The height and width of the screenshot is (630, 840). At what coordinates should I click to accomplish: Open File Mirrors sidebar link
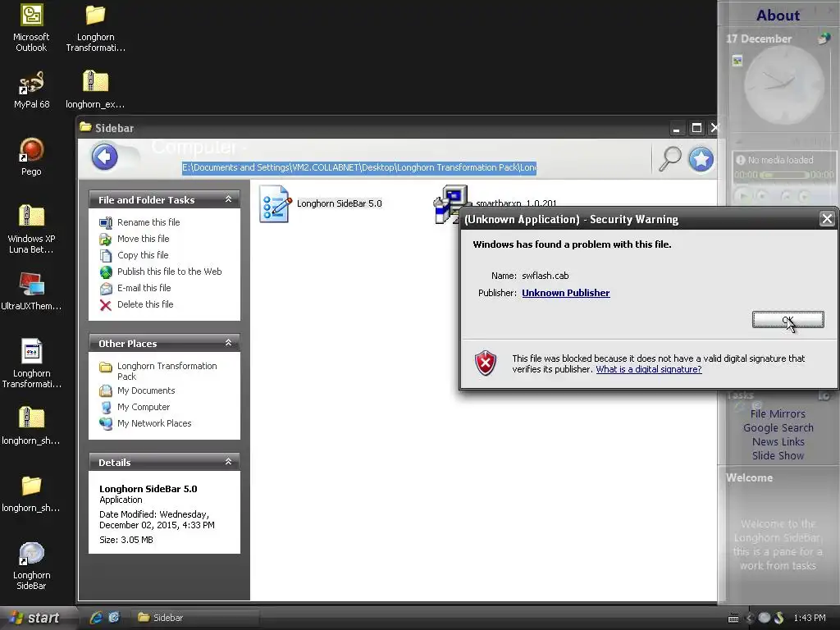pyautogui.click(x=778, y=414)
